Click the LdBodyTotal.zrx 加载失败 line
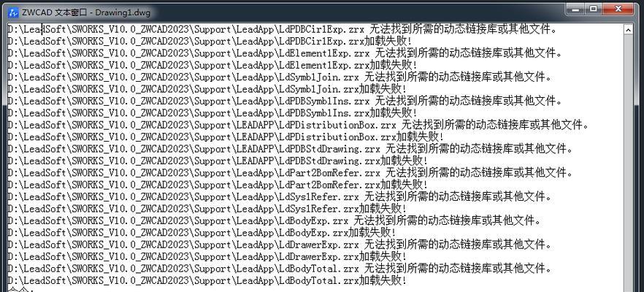The width and height of the screenshot is (644, 292). [x=207, y=280]
